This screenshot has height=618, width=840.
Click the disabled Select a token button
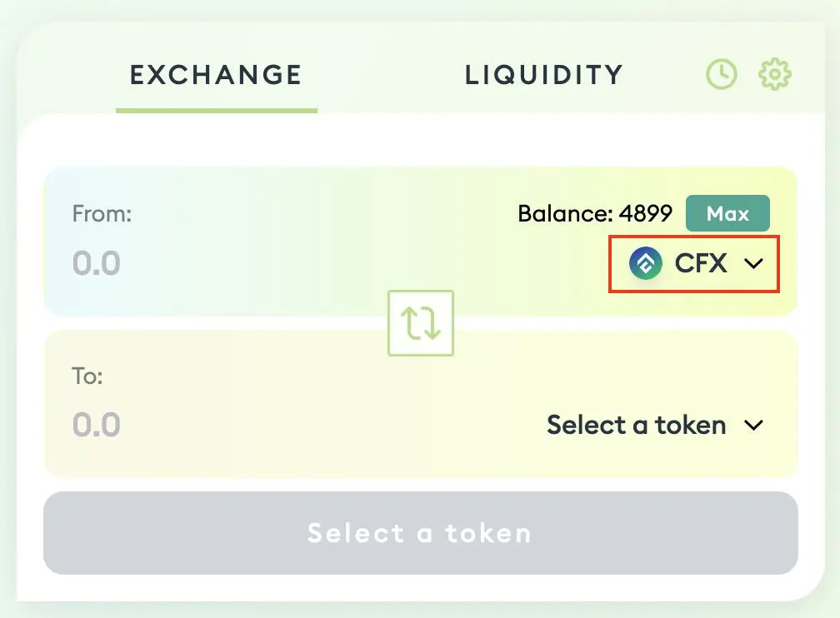420,533
